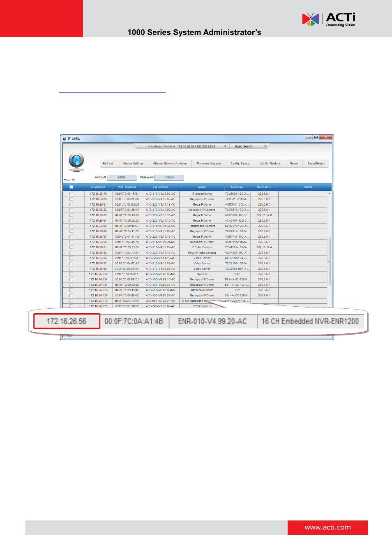
Task: Sort by the FW Version column header
Action: pos(160,187)
